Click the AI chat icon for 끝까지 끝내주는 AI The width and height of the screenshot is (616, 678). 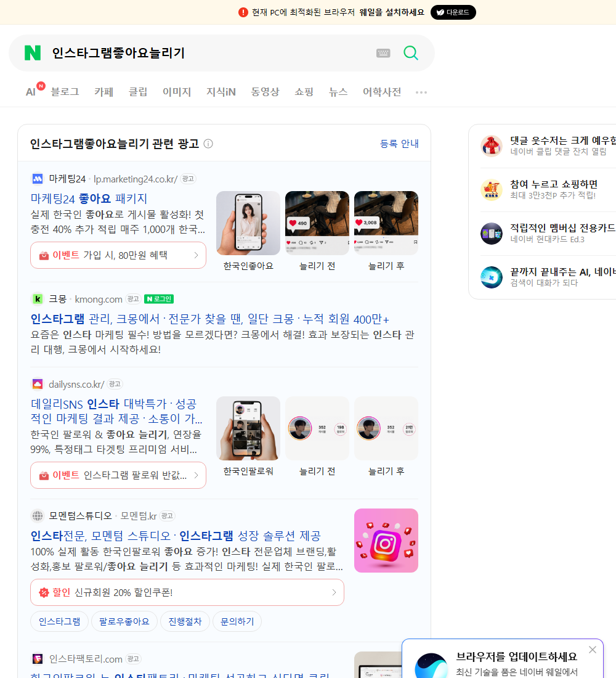pos(492,277)
